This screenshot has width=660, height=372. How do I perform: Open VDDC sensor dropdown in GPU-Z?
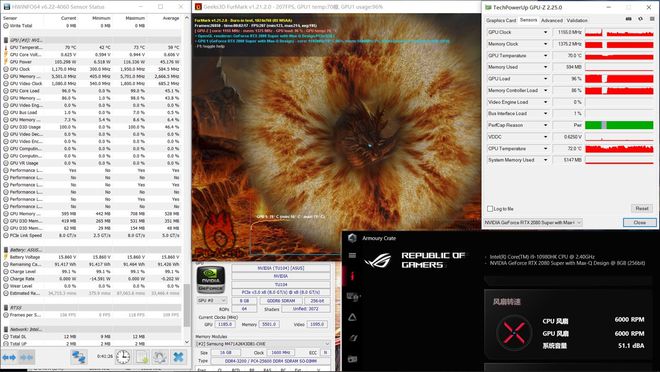[x=545, y=137]
